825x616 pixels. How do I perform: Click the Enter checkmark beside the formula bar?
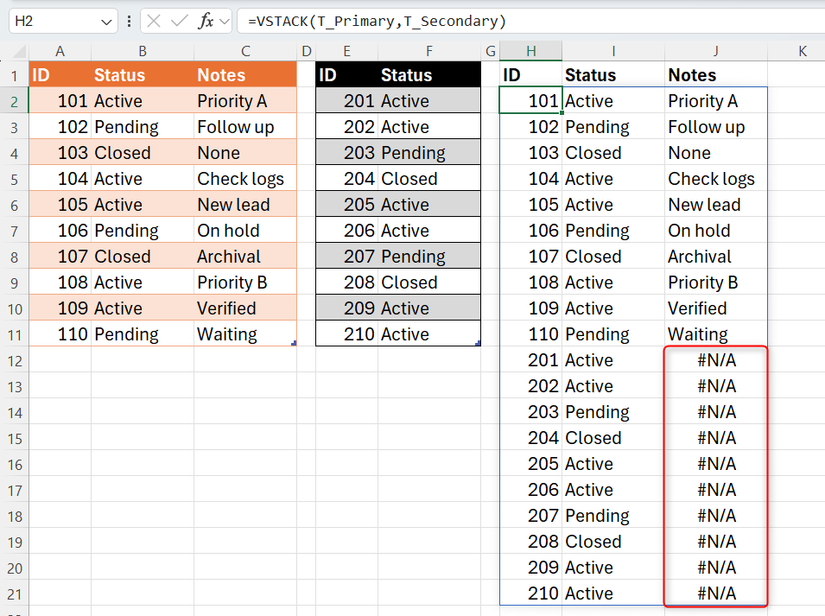pyautogui.click(x=178, y=21)
